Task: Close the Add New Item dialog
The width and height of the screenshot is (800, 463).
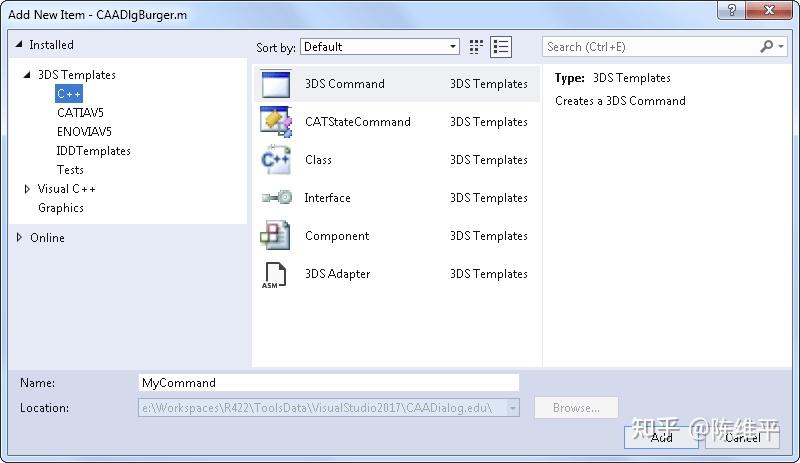Action: 769,10
